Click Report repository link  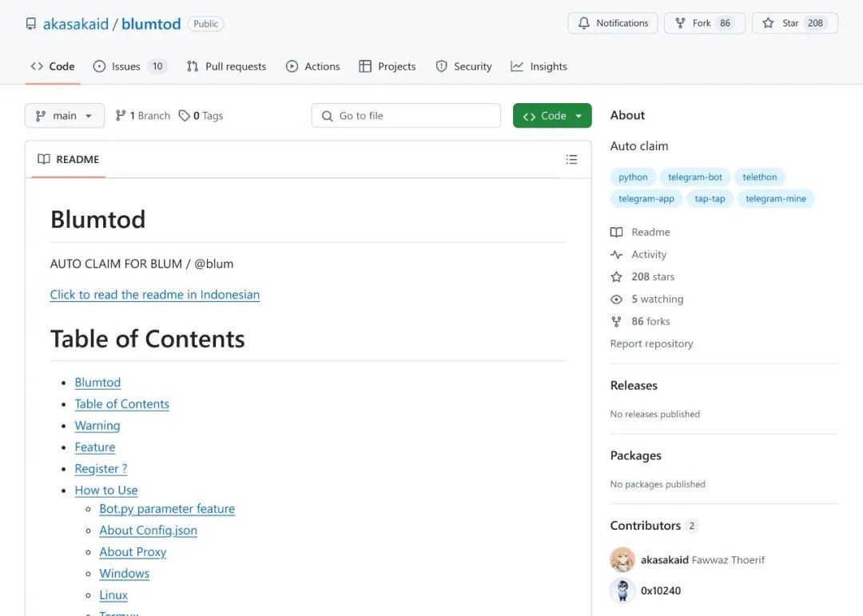[652, 344]
